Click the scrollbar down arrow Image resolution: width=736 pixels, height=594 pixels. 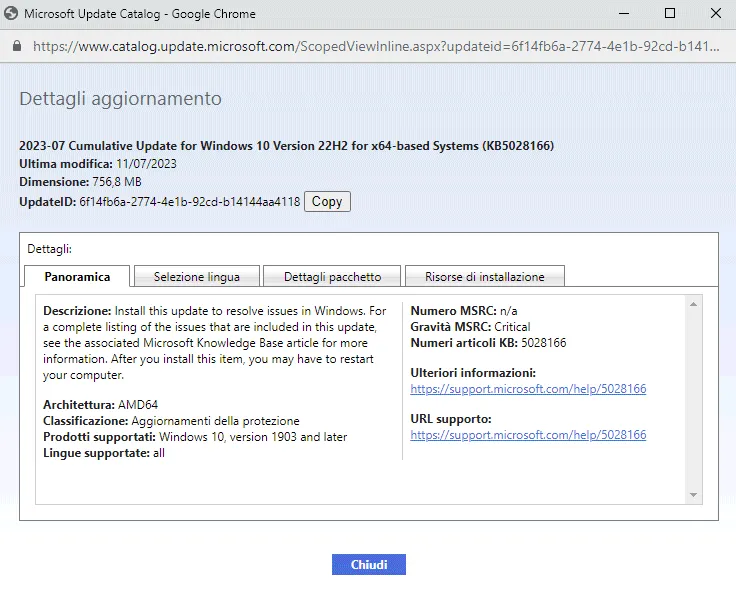coord(693,495)
